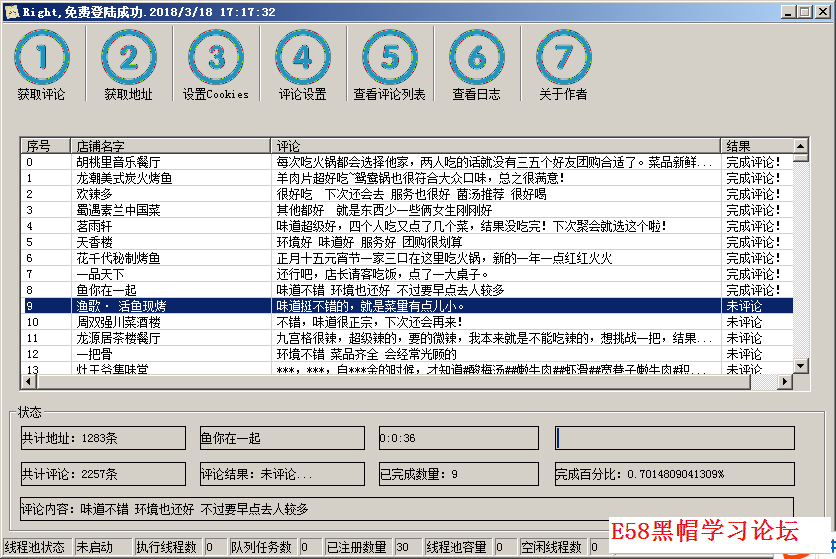Click the status field showing 鱼你在一起
The height and width of the screenshot is (559, 836).
[282, 438]
